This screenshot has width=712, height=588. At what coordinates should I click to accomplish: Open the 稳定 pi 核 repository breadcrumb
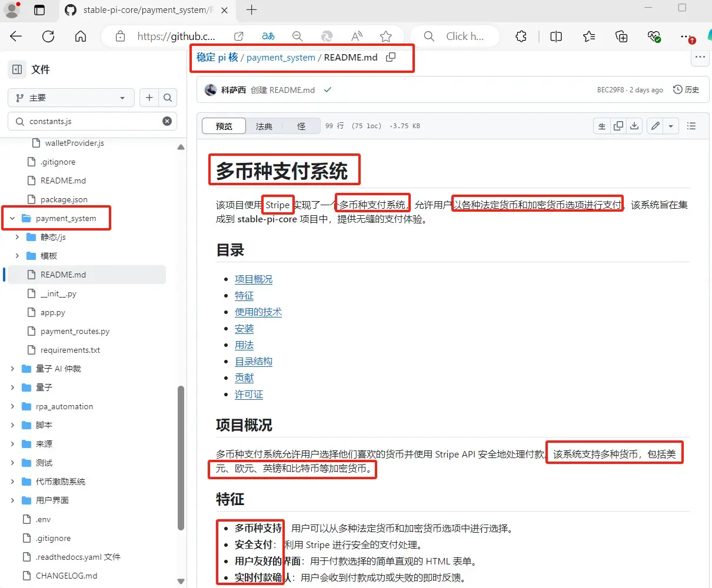click(217, 58)
